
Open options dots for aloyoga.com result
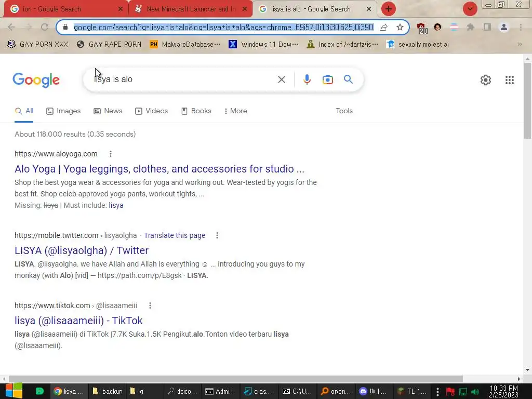point(110,154)
